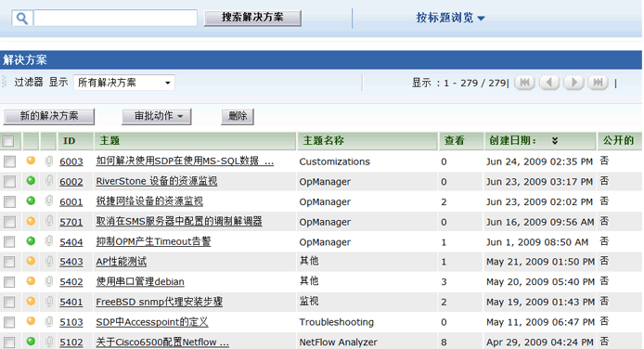
Task: Go to first page navigation icon
Action: click(524, 83)
